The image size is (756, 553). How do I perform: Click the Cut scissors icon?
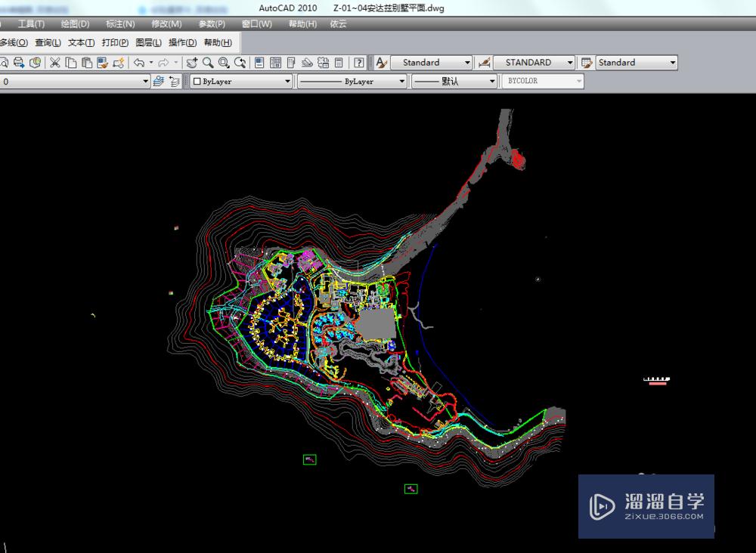(x=55, y=63)
